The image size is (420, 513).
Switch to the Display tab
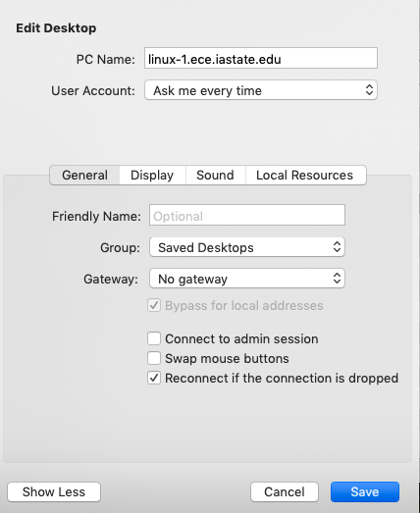pyautogui.click(x=152, y=175)
